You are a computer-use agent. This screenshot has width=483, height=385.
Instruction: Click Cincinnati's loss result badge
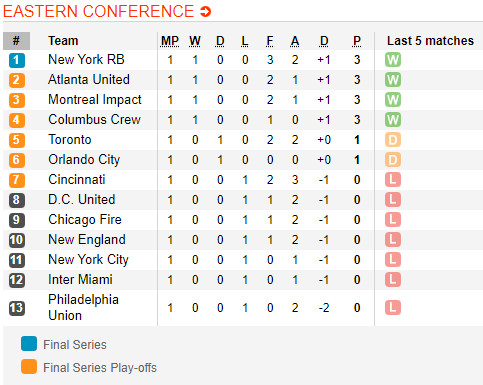coord(393,180)
